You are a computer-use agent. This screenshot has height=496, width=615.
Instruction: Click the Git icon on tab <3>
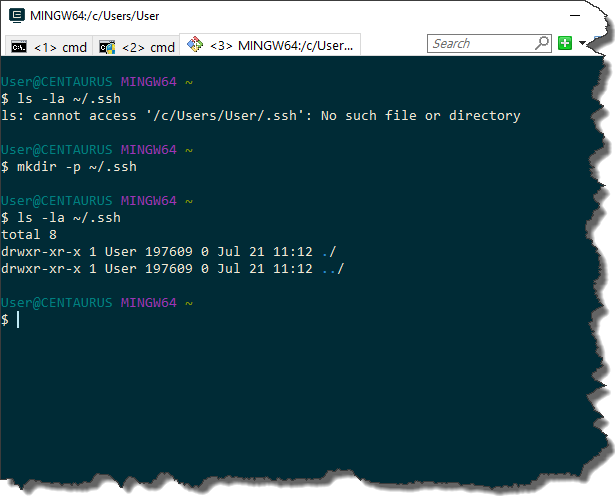[x=195, y=44]
